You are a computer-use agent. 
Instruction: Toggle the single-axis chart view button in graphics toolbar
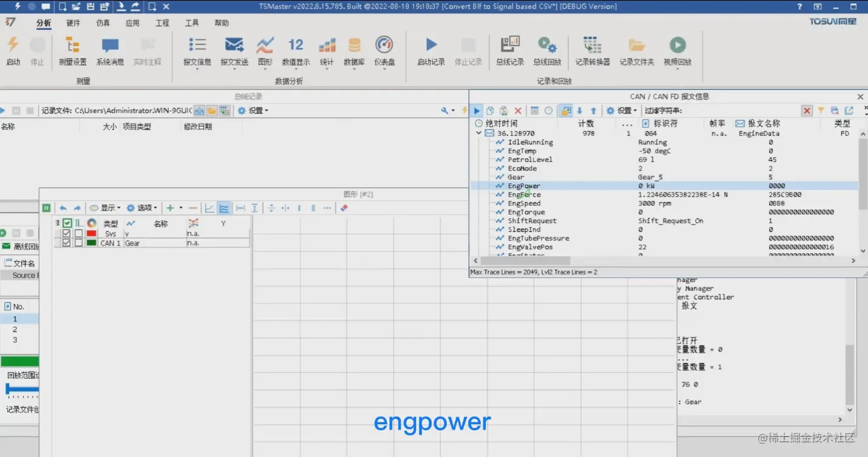pos(209,208)
